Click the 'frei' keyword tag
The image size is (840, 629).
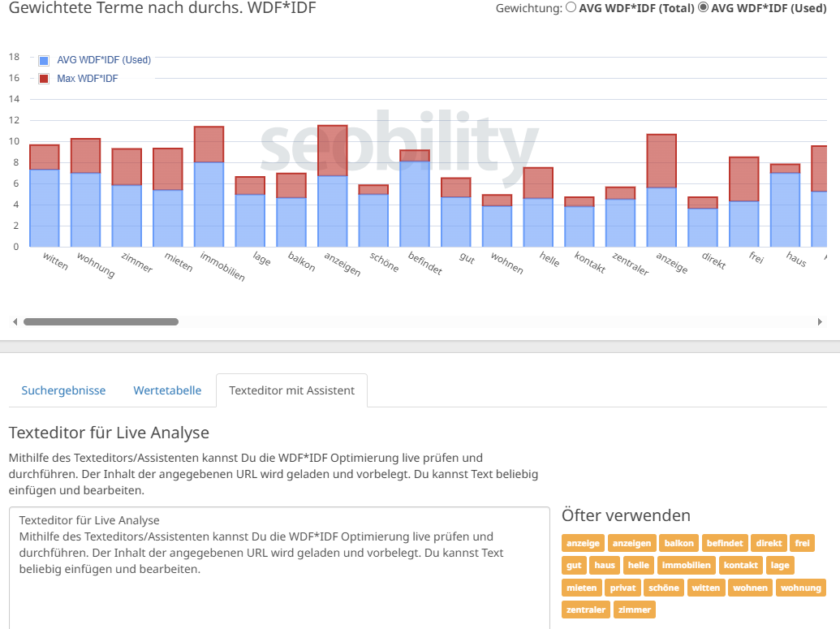pyautogui.click(x=803, y=543)
